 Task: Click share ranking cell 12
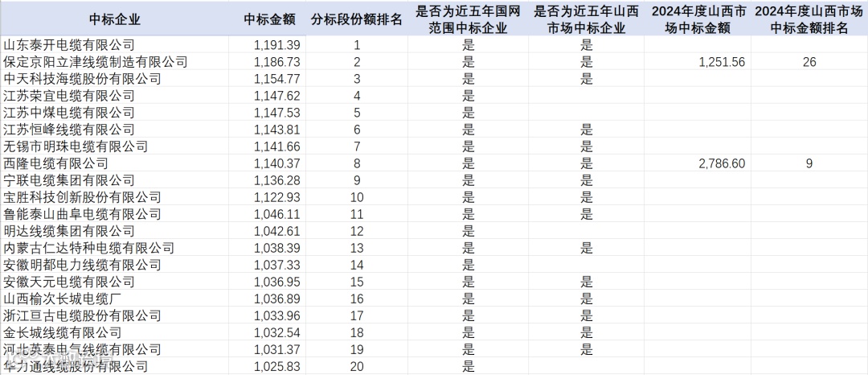click(x=357, y=231)
